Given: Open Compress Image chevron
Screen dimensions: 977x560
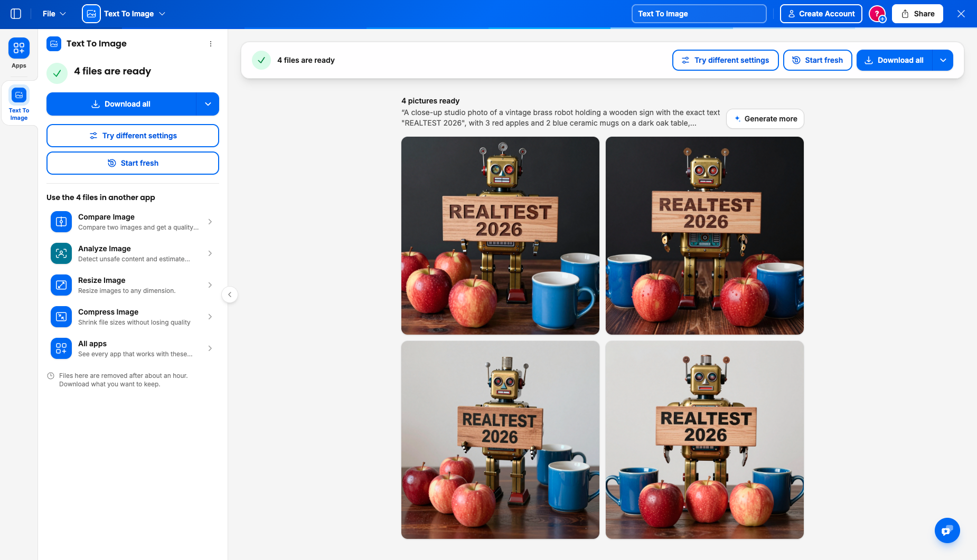Looking at the screenshot, I should 210,317.
